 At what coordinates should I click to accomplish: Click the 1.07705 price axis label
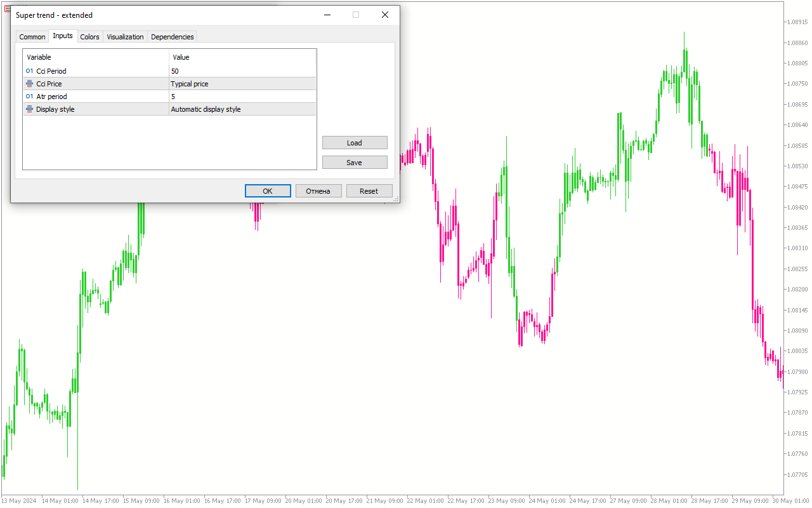click(797, 474)
